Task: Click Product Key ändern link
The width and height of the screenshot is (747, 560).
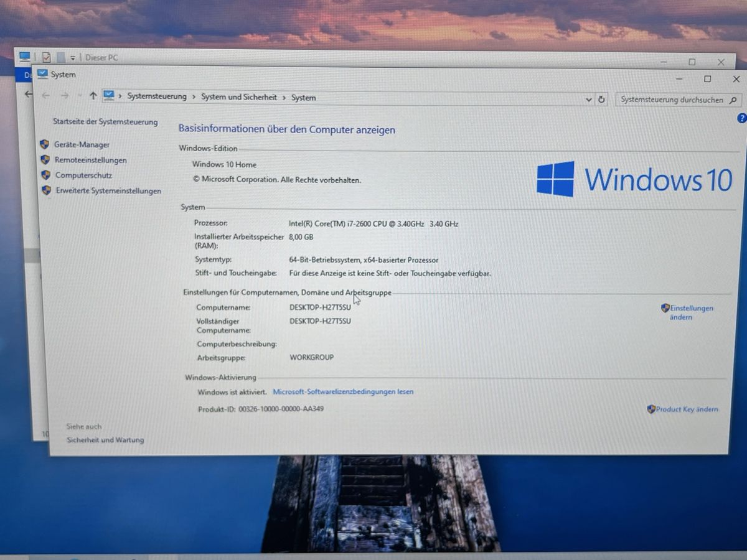Action: pyautogui.click(x=687, y=409)
